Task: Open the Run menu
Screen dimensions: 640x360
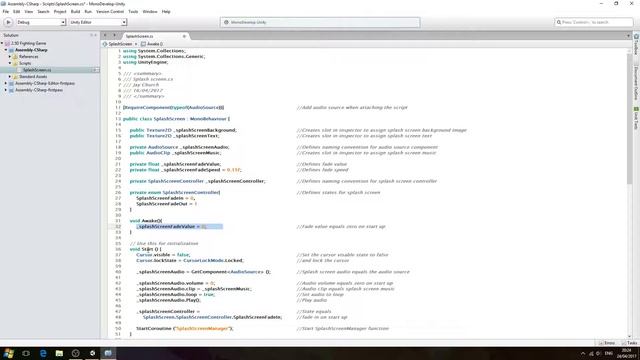Action: pyautogui.click(x=88, y=12)
